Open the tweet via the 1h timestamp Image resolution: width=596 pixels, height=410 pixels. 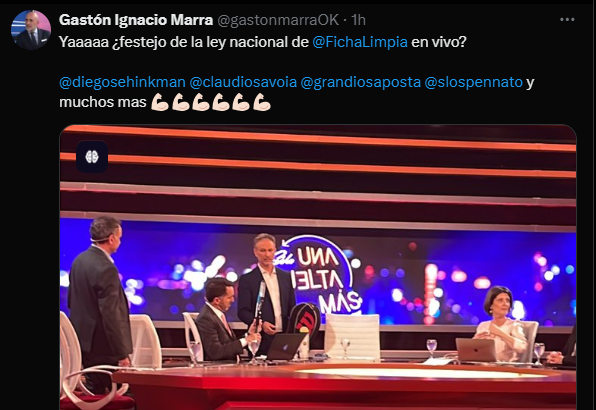358,20
